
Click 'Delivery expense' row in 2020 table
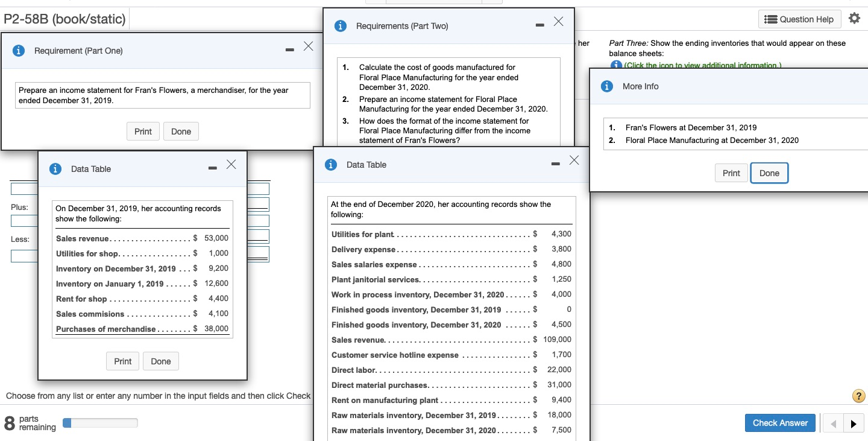[451, 249]
